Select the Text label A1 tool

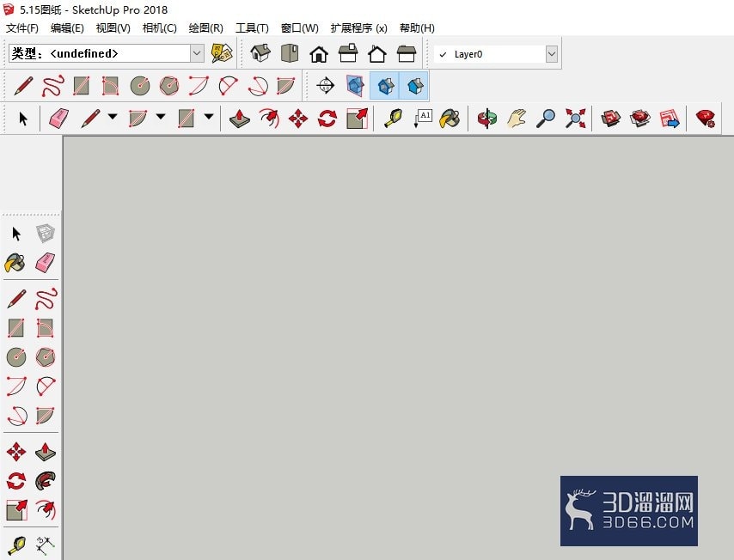423,119
